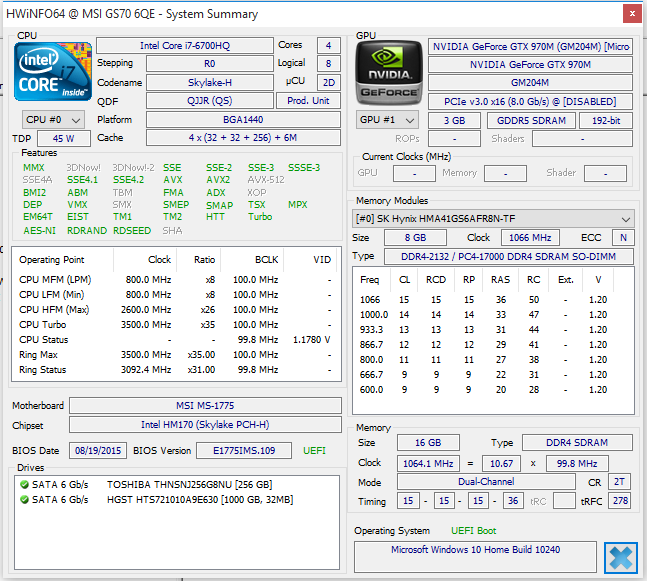Click the DDR4-2132 / PC4-17000 type field
This screenshot has width=647, height=581.
509,256
